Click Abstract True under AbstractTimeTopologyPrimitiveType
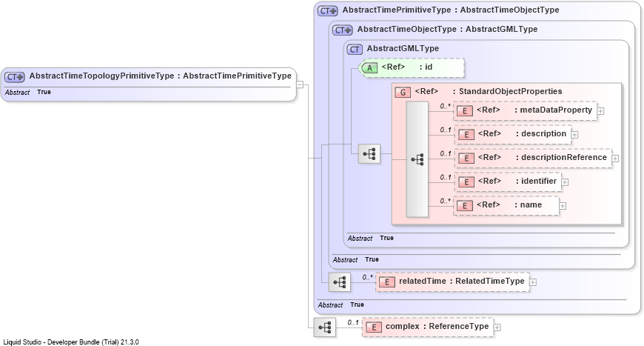The width and height of the screenshot is (644, 346). pyautogui.click(x=28, y=93)
